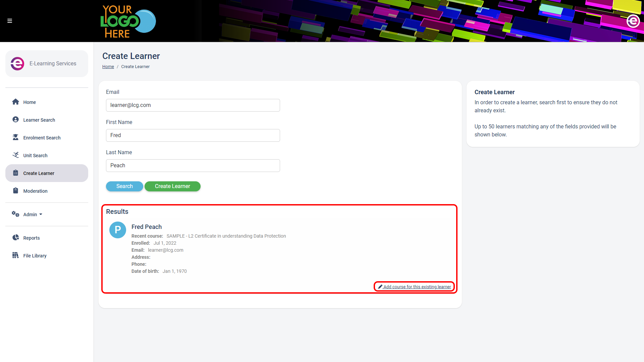
Task: Focus the Last Name input field
Action: (193, 166)
